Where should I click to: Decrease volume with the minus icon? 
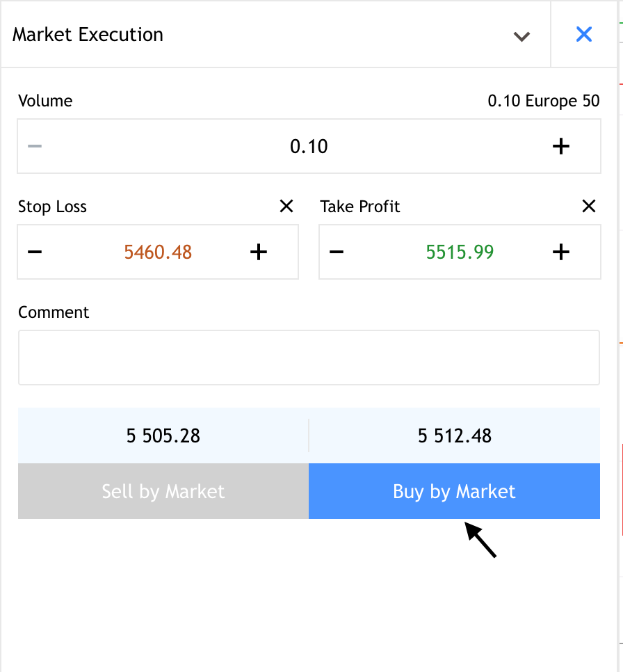35,146
